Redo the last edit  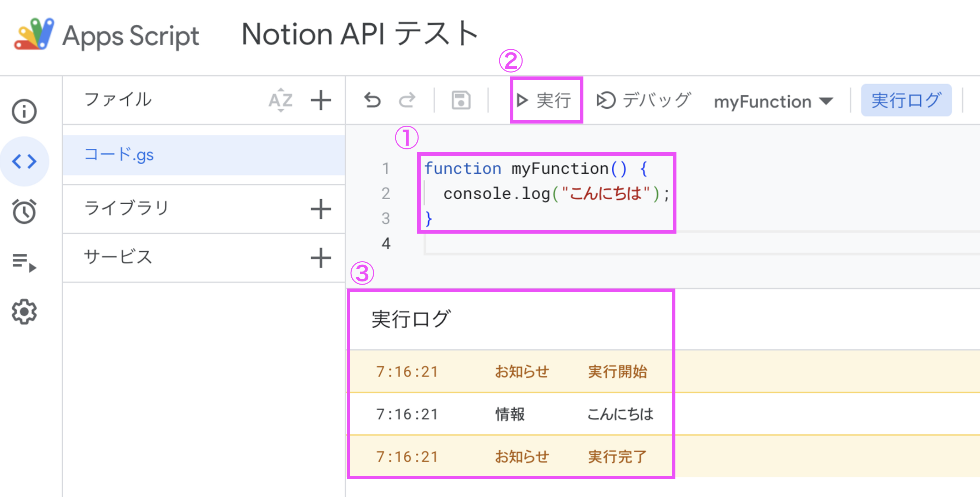click(x=407, y=101)
